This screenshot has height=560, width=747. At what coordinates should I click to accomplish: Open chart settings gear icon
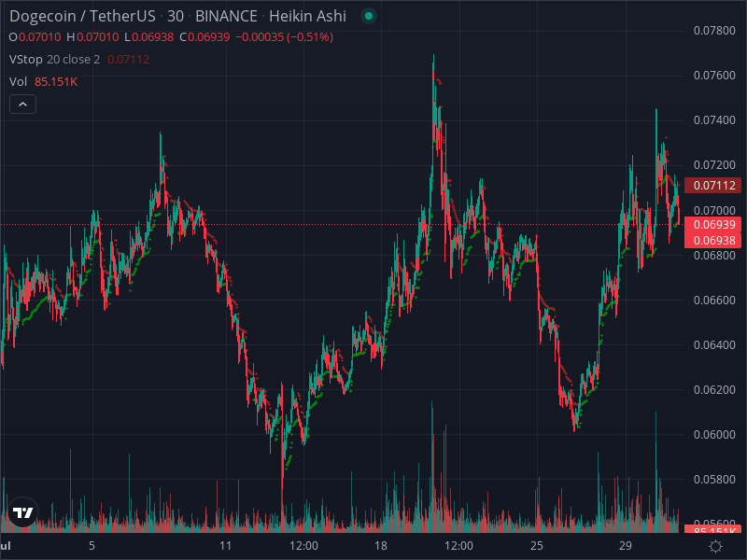tap(715, 546)
